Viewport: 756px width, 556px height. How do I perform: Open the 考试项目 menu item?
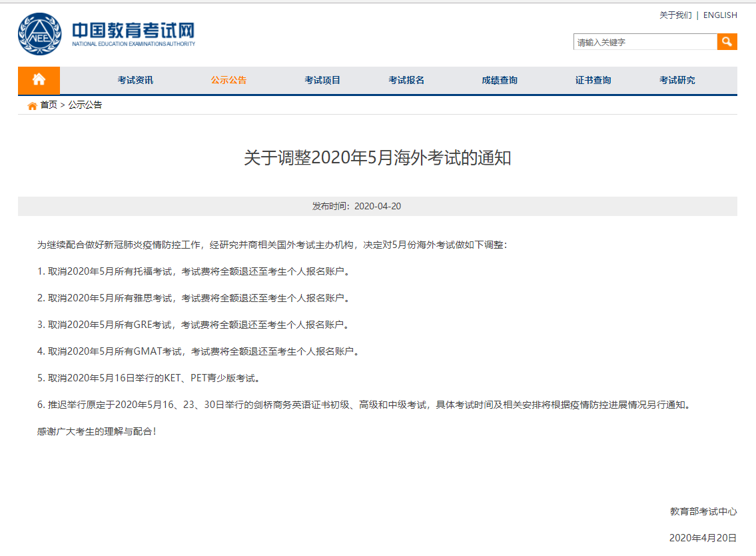322,80
